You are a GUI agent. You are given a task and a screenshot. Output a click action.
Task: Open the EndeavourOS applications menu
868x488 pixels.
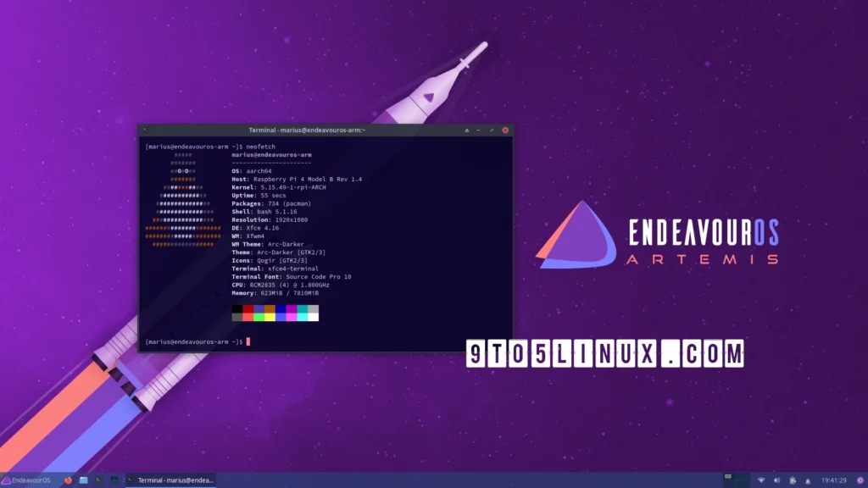pos(26,480)
